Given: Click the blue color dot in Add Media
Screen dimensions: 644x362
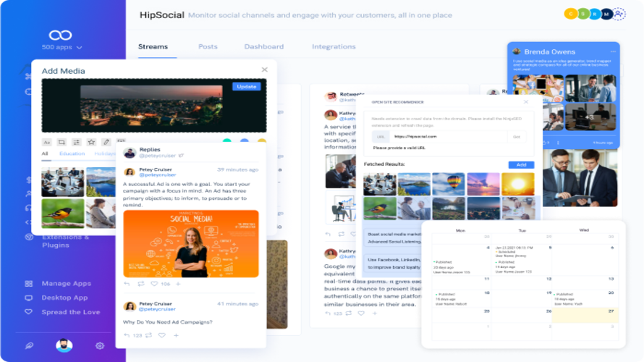Looking at the screenshot, I should point(245,141).
